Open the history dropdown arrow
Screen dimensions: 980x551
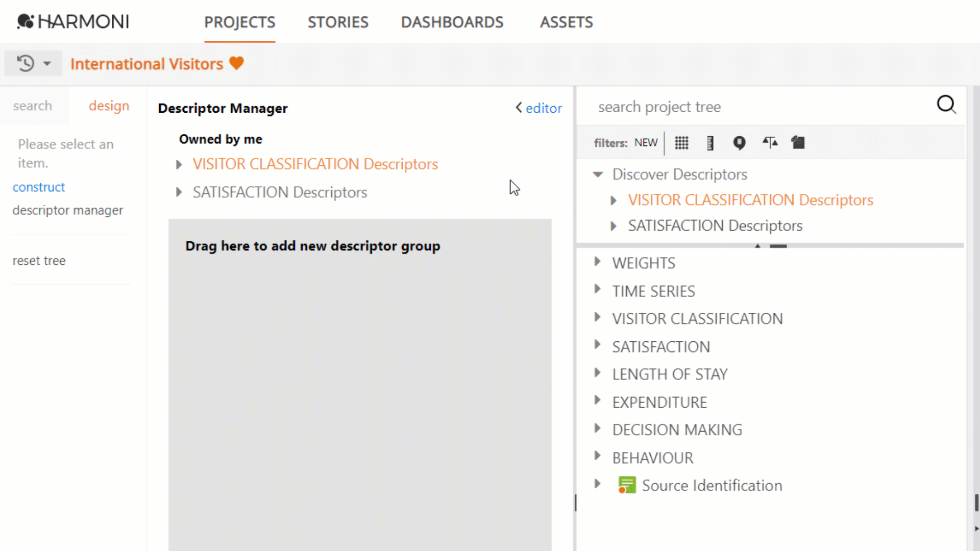coord(47,64)
